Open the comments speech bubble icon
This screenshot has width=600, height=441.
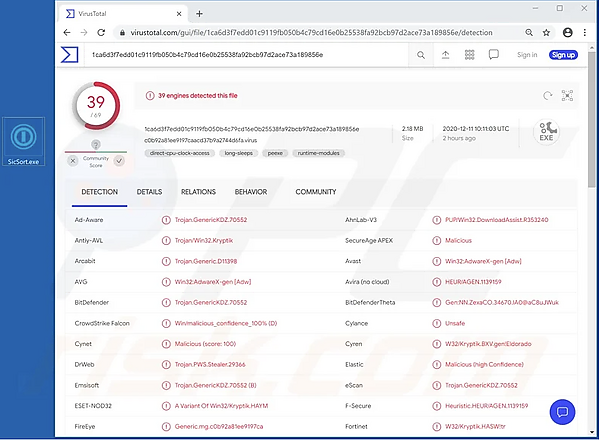pyautogui.click(x=494, y=55)
